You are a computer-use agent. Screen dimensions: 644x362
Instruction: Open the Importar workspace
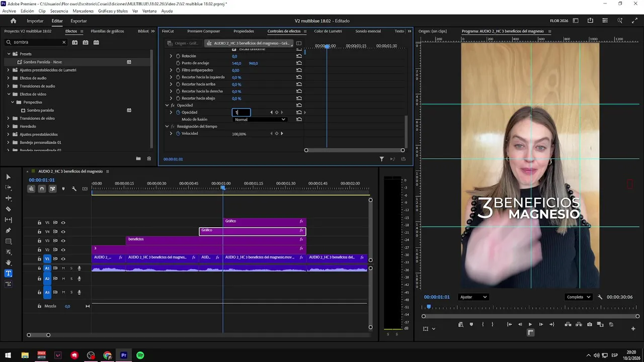click(x=35, y=21)
